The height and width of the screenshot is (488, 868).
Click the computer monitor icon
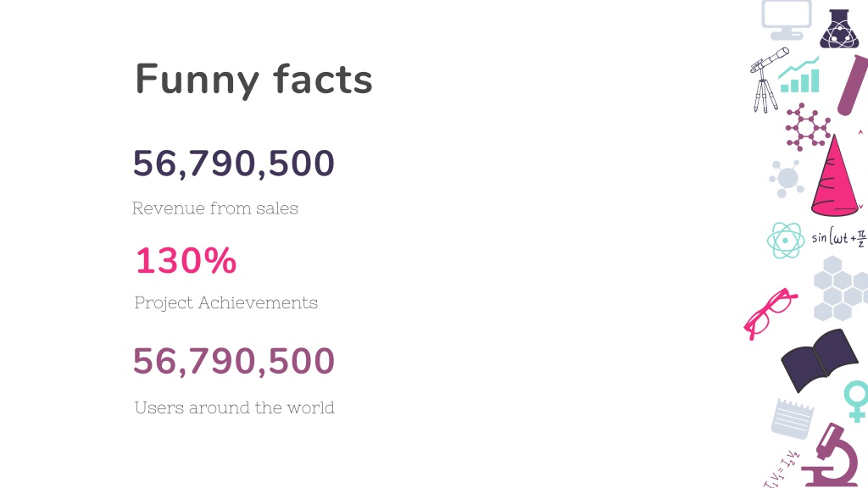pyautogui.click(x=786, y=20)
